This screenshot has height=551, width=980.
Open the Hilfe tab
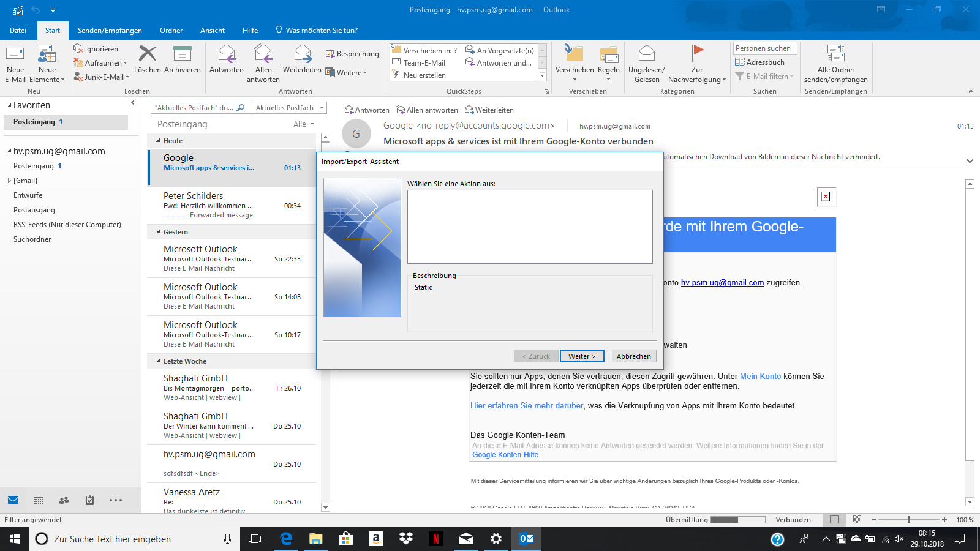[x=250, y=31]
